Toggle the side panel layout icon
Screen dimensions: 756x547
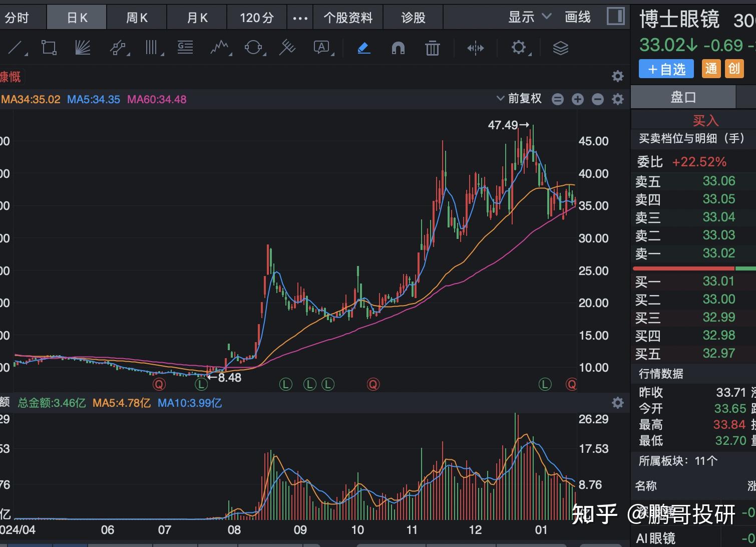tap(615, 17)
